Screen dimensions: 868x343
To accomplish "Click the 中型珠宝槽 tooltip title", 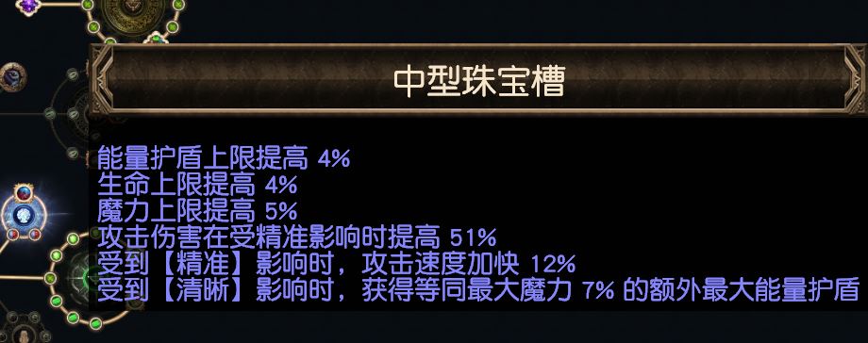I will click(479, 82).
